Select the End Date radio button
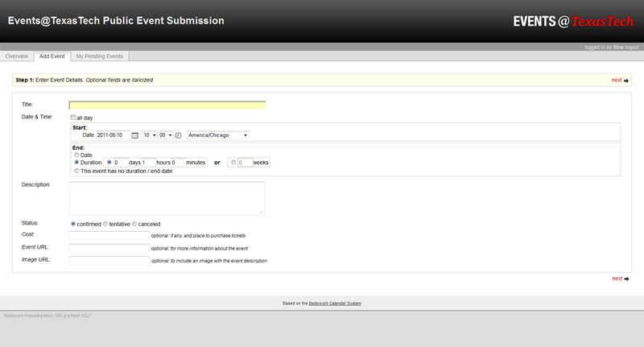This screenshot has width=644, height=347. (76, 155)
